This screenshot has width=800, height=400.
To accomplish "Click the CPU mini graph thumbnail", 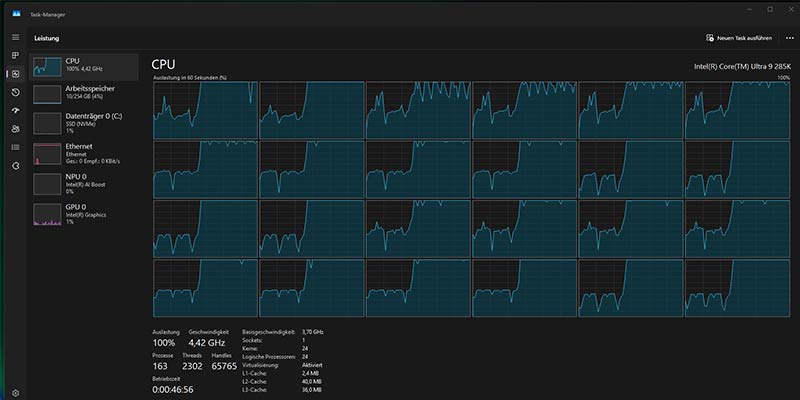I will (47, 67).
